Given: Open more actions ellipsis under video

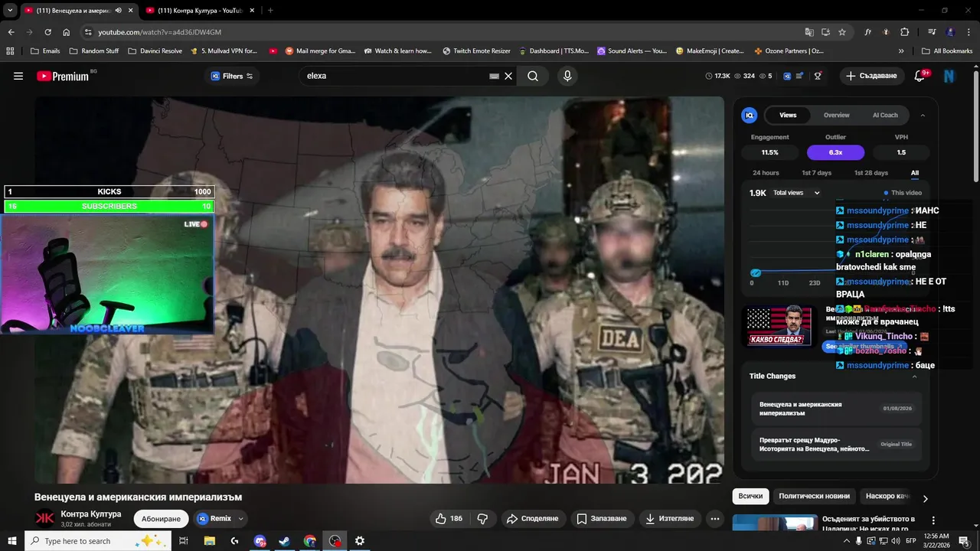Looking at the screenshot, I should pos(714,518).
